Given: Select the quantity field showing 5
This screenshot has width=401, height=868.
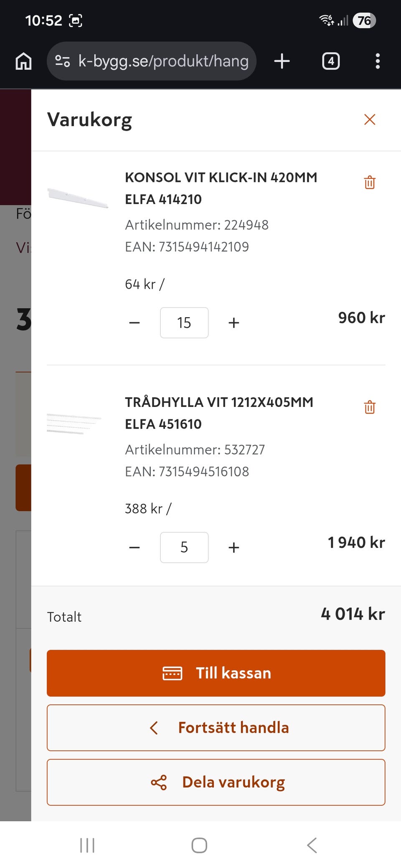Looking at the screenshot, I should coord(184,548).
